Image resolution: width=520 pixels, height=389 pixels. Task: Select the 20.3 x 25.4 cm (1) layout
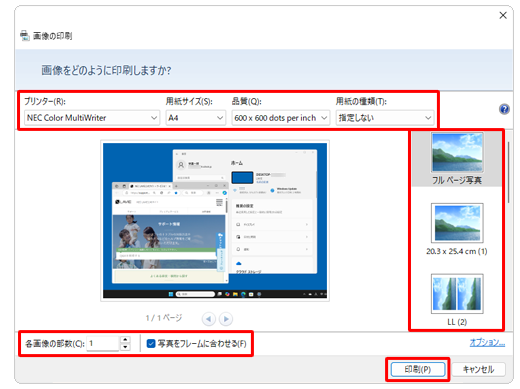pos(457,229)
